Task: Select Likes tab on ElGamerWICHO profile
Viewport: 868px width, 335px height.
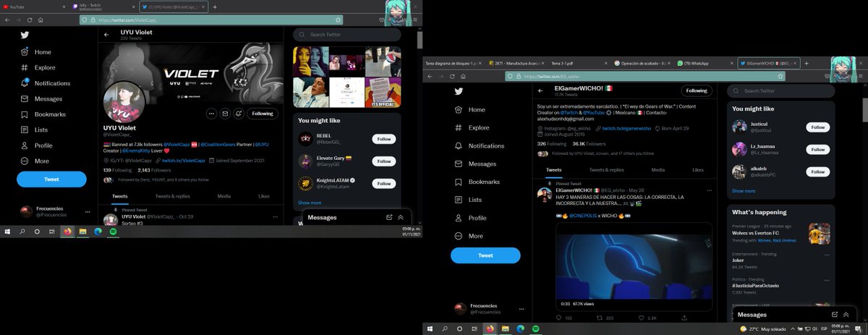Action: pos(698,169)
